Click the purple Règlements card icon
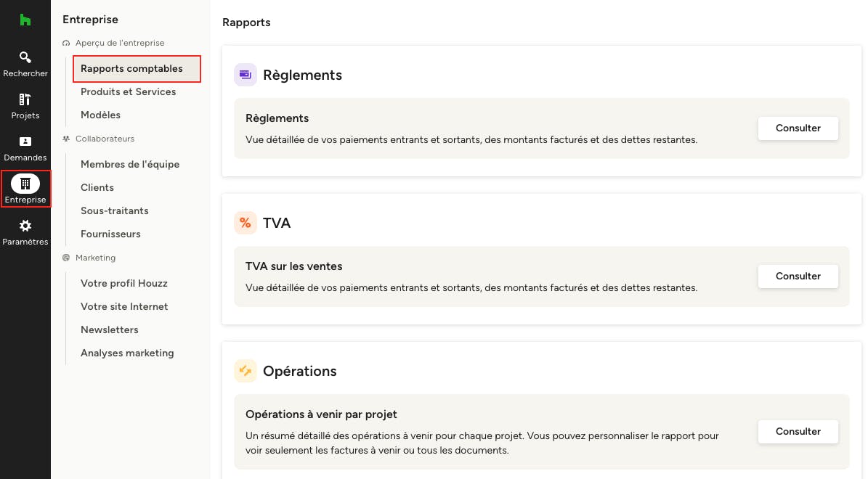 click(246, 75)
